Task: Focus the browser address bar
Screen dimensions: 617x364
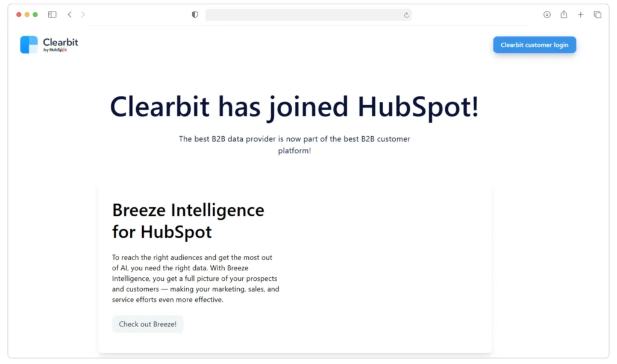Action: [308, 15]
